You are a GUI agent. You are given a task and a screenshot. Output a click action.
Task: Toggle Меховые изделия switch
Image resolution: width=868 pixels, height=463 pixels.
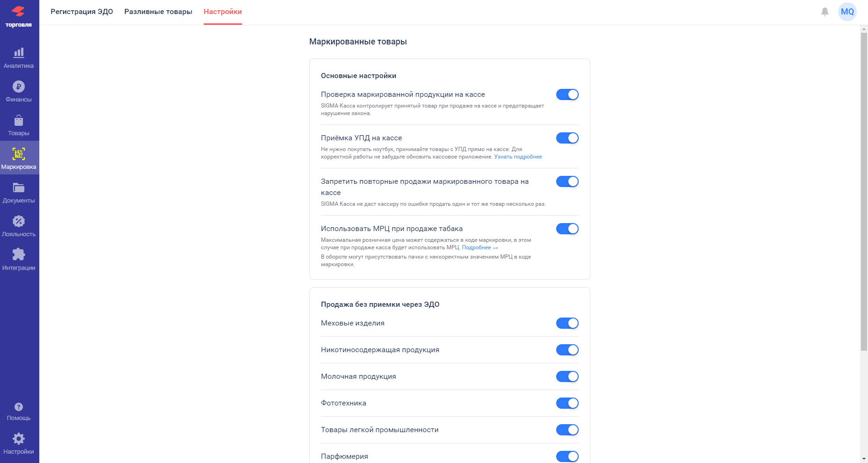click(567, 323)
